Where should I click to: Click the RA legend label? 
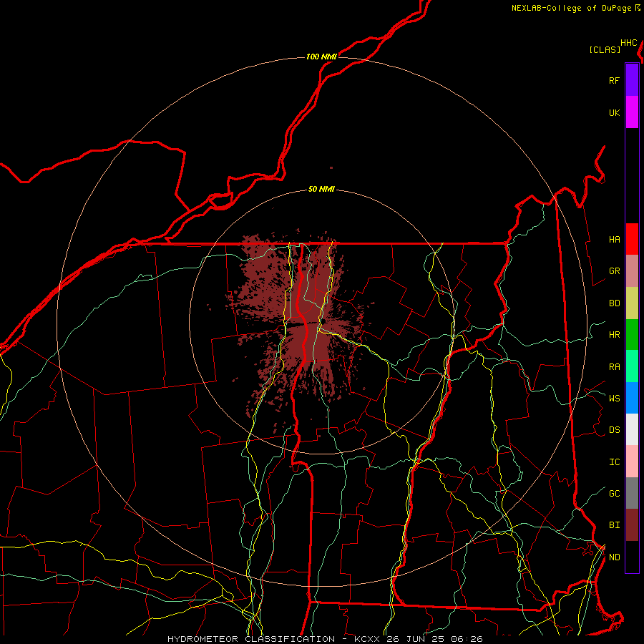click(614, 367)
